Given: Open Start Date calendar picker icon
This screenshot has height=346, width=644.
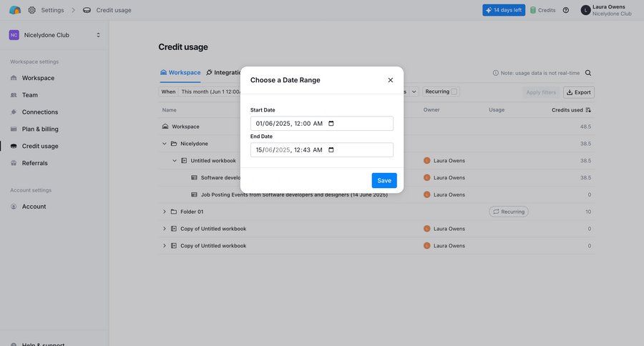Looking at the screenshot, I should tap(331, 124).
